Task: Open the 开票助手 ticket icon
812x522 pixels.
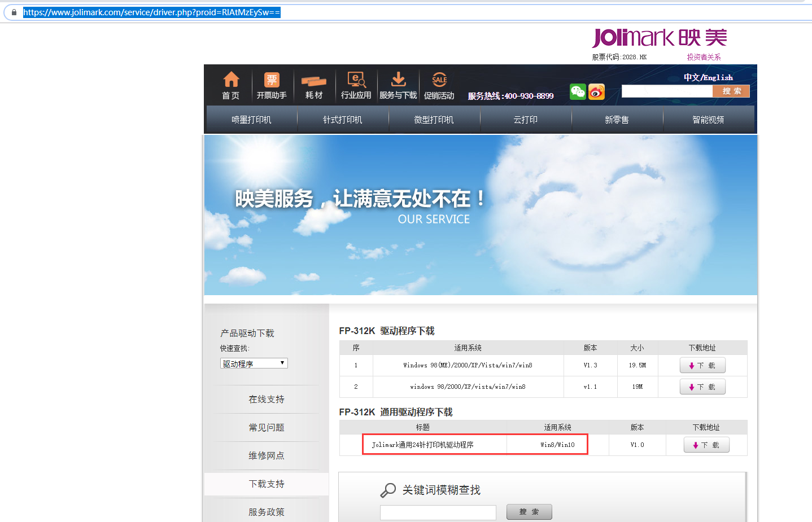Action: [272, 86]
